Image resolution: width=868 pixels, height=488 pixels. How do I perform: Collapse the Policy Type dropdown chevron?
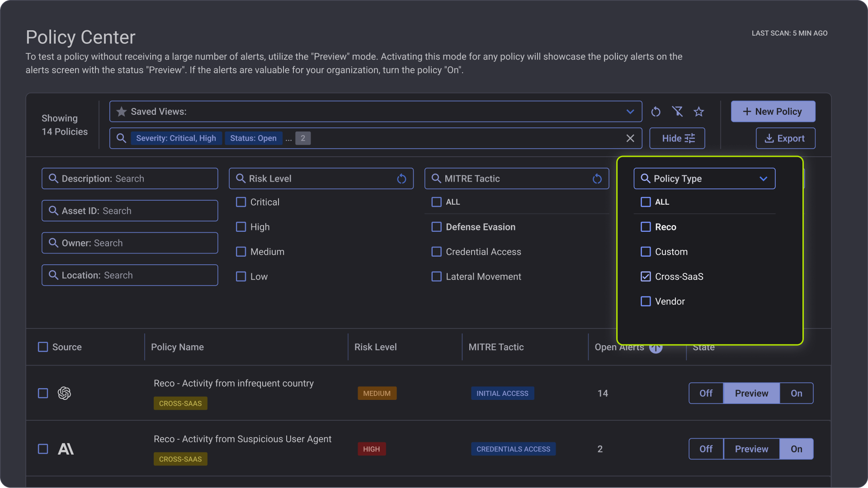point(763,179)
